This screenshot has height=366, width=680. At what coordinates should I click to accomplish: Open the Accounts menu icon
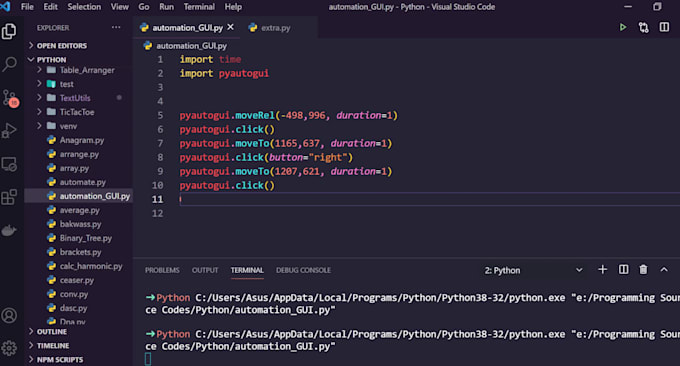(x=9, y=315)
